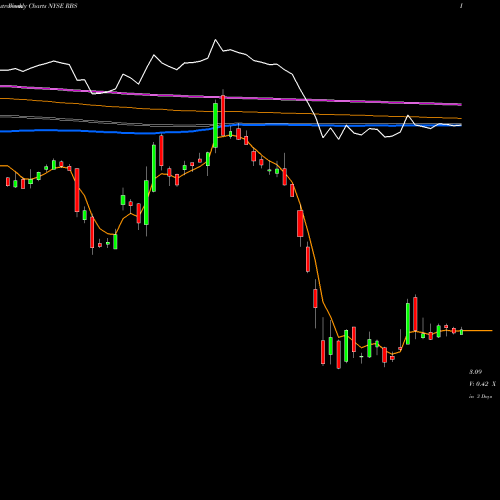Click the '2 Days' label text
The image size is (500, 500).
484,397
